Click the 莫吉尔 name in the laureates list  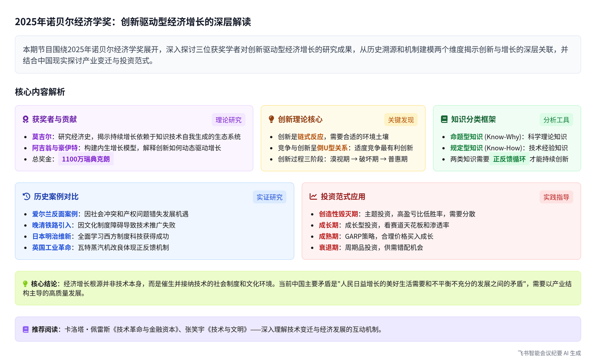(x=42, y=137)
